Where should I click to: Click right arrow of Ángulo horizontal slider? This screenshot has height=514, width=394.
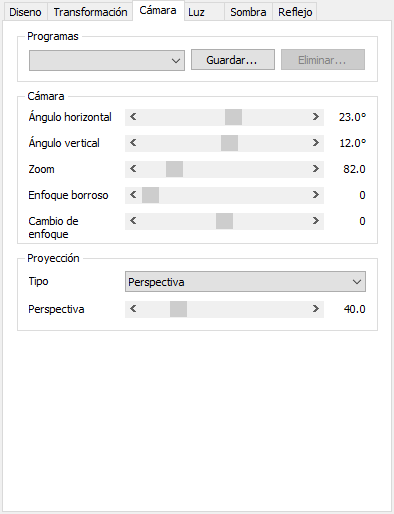316,117
